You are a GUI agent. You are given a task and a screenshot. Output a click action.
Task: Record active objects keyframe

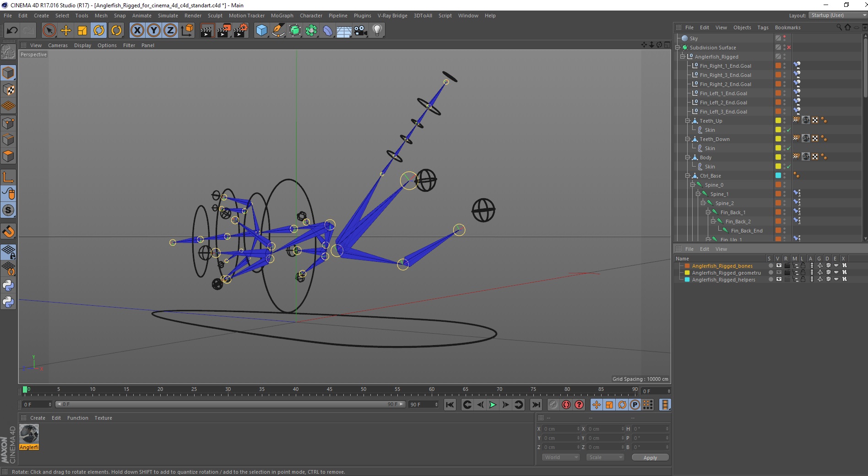click(x=553, y=405)
